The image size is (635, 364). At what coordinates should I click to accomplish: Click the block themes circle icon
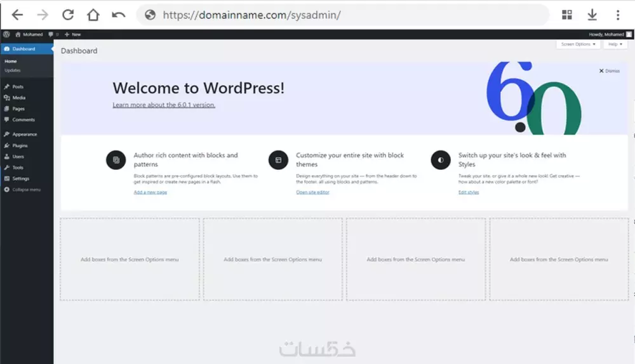278,160
